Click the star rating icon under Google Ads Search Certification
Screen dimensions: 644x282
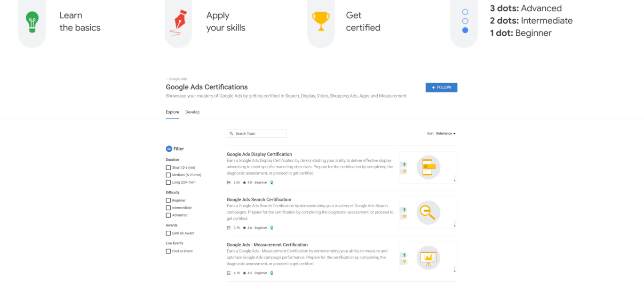pos(245,227)
